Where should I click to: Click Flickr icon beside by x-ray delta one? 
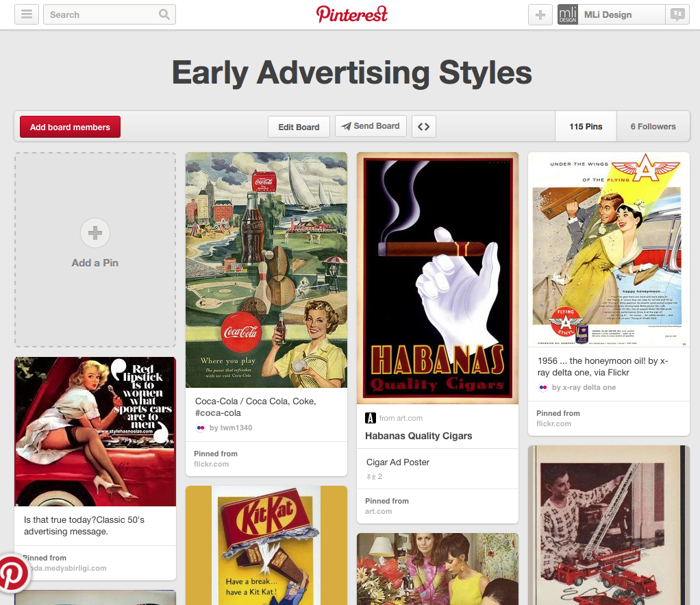(x=543, y=388)
